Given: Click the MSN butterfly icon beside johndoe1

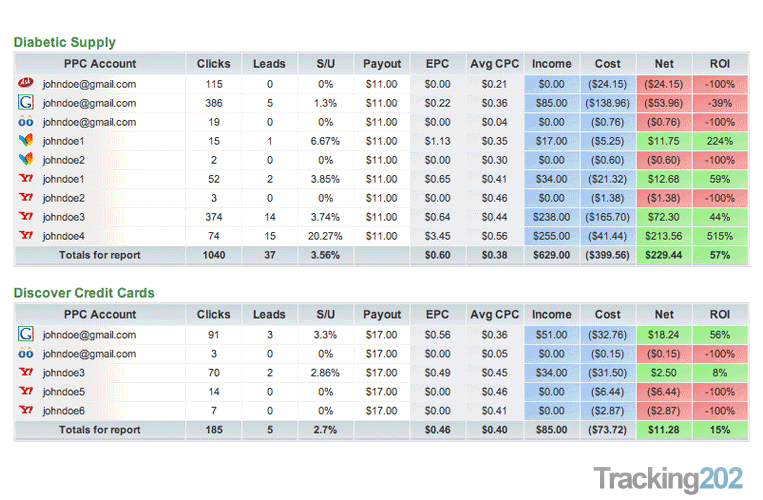Looking at the screenshot, I should [x=26, y=141].
